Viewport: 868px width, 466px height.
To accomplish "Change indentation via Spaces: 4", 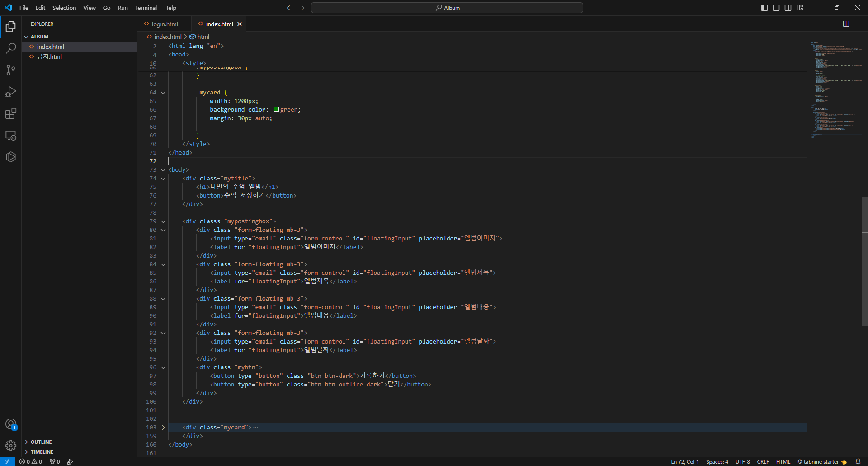I will 717,461.
